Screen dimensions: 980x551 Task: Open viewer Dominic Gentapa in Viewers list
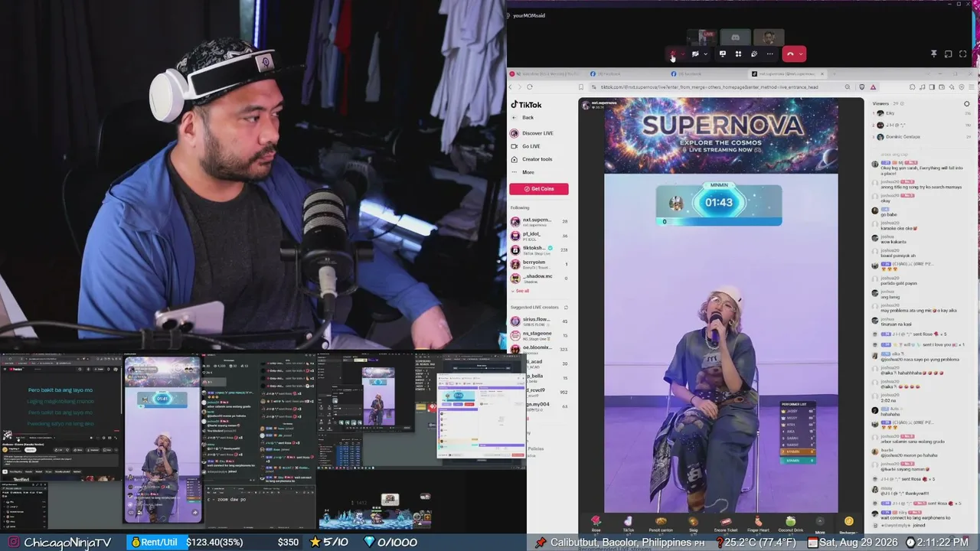(923, 137)
